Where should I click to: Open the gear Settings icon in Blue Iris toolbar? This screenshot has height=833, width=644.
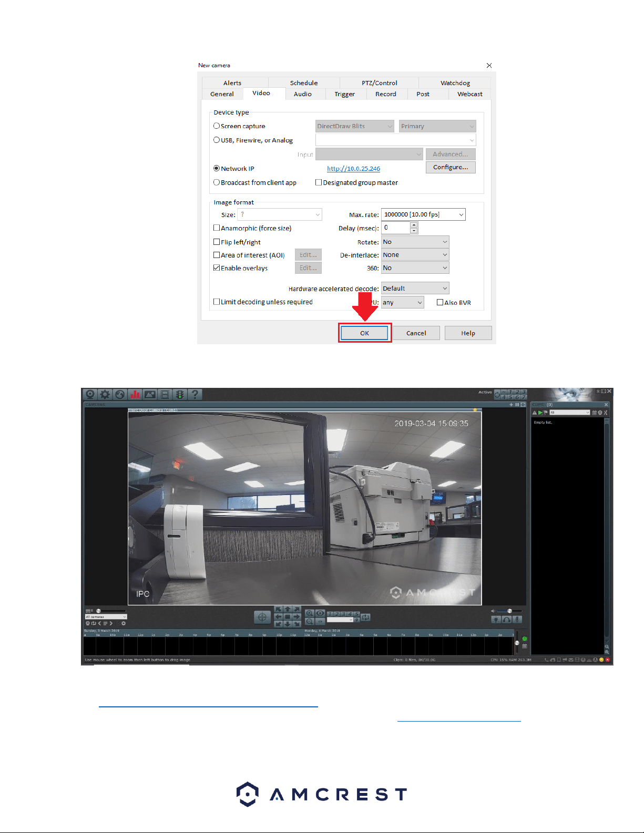point(105,394)
